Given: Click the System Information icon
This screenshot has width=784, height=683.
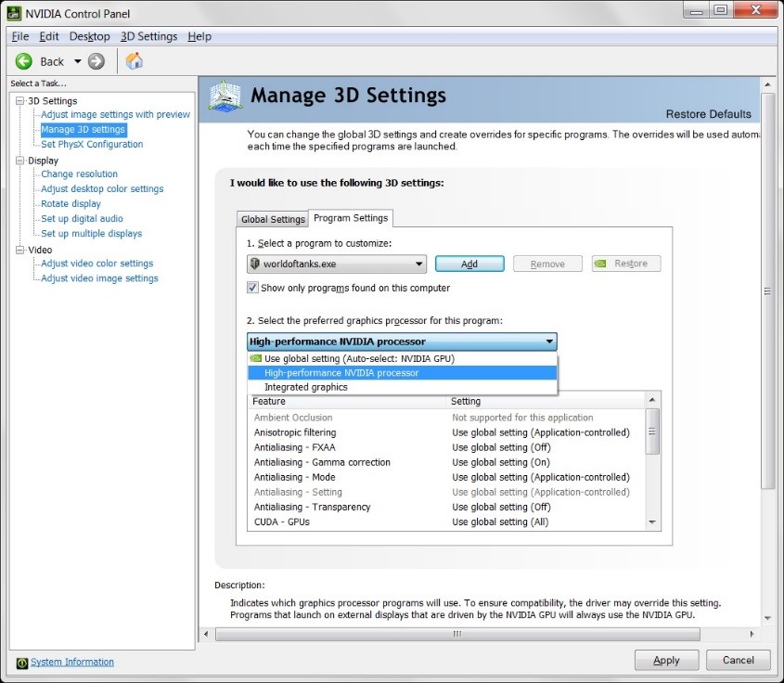Looking at the screenshot, I should pyautogui.click(x=22, y=663).
